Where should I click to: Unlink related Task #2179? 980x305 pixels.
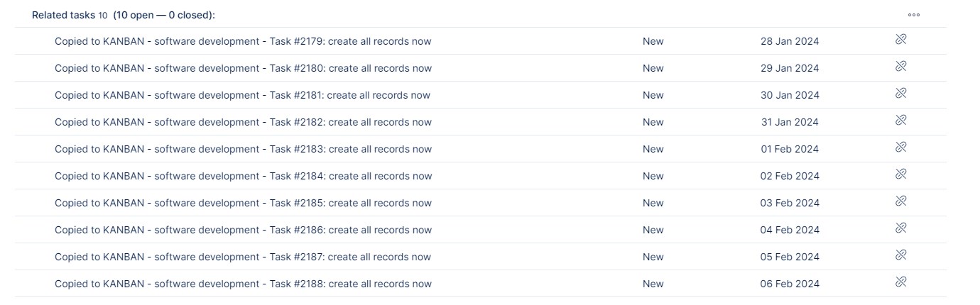click(x=900, y=40)
